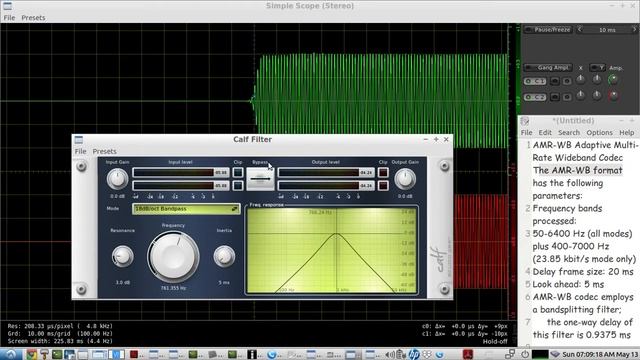This screenshot has height=360, width=640.
Task: Click the clock showing Sun 07:09:18 AM
Action: [x=600, y=354]
